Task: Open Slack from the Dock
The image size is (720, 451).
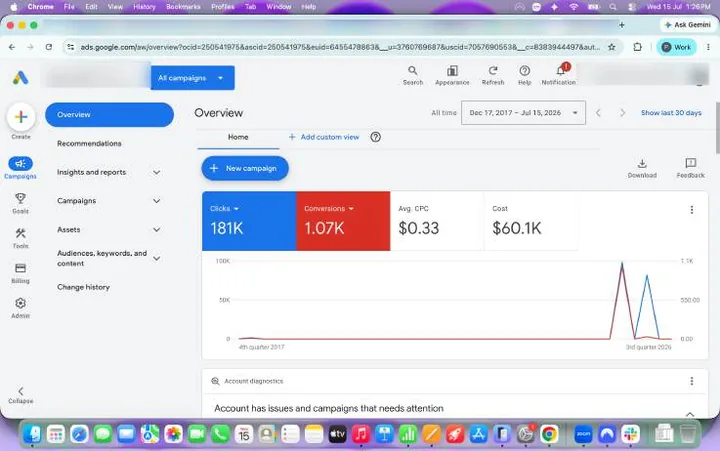Action: pyautogui.click(x=630, y=434)
